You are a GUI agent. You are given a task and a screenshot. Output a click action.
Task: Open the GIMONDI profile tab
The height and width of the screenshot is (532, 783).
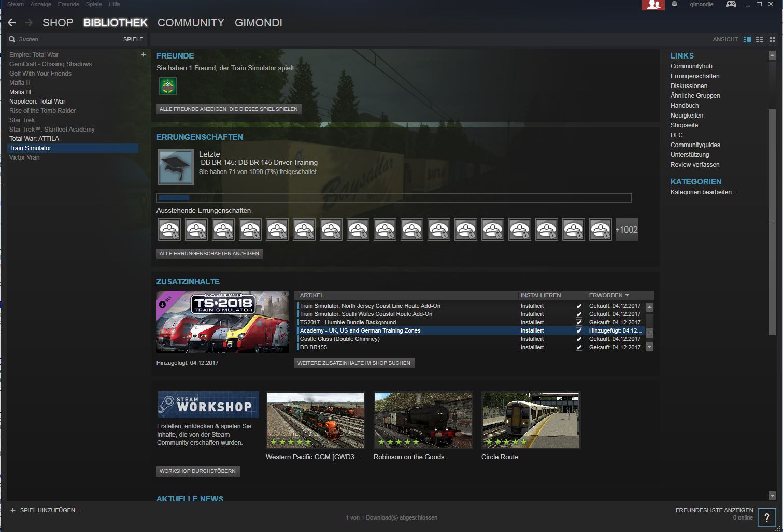point(259,23)
